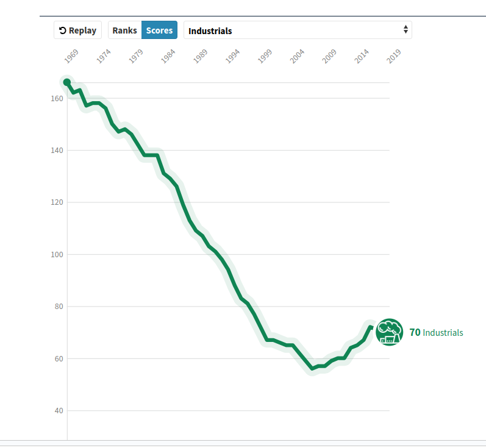
Task: Click the circular replay arrow icon
Action: 62,30
